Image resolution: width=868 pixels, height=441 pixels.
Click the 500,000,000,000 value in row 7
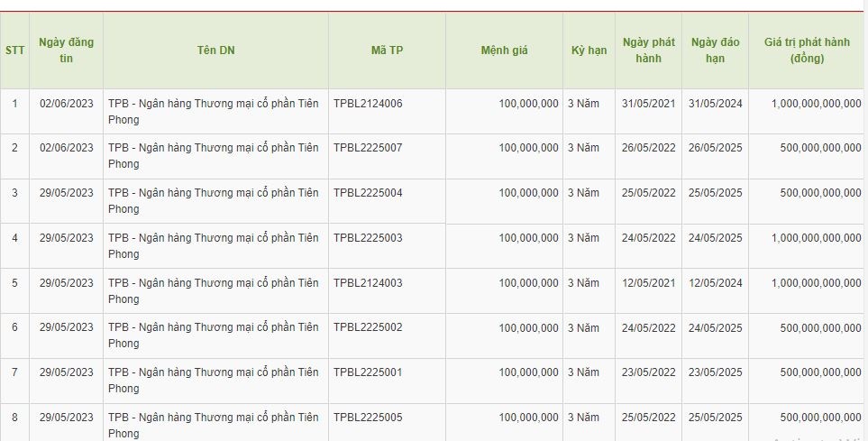(821, 372)
